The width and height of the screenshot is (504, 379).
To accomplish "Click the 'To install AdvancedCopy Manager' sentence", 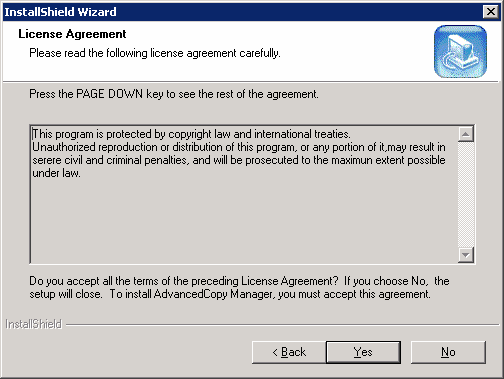I will click(x=270, y=294).
